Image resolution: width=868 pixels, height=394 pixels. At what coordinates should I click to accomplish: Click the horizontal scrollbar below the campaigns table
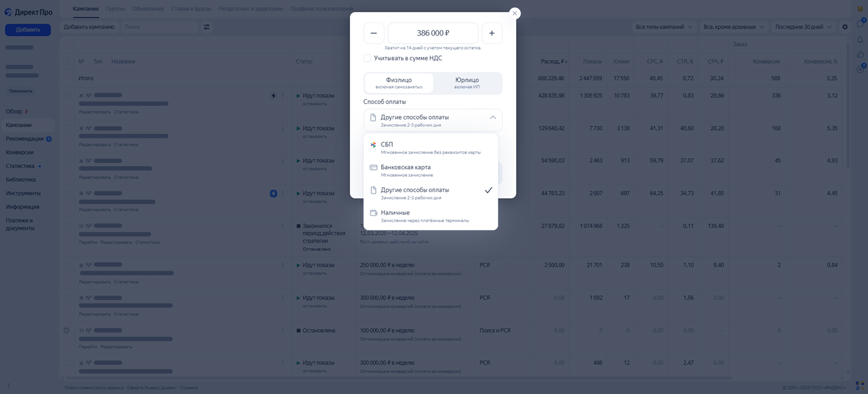coord(398,378)
